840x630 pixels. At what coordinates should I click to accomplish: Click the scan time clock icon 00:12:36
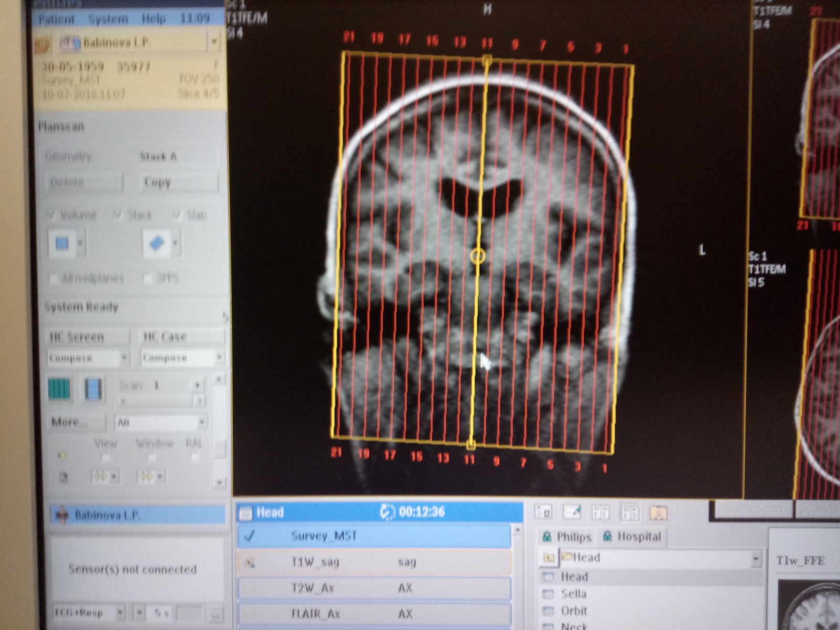tap(387, 511)
